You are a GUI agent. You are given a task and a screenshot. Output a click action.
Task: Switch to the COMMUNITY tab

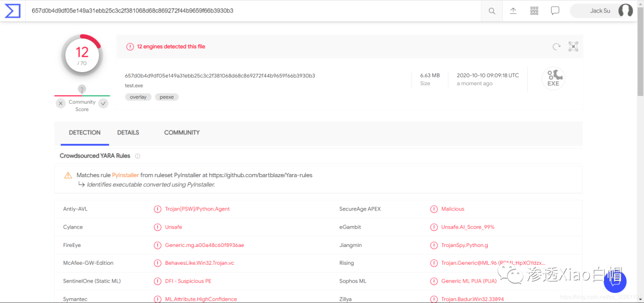182,132
